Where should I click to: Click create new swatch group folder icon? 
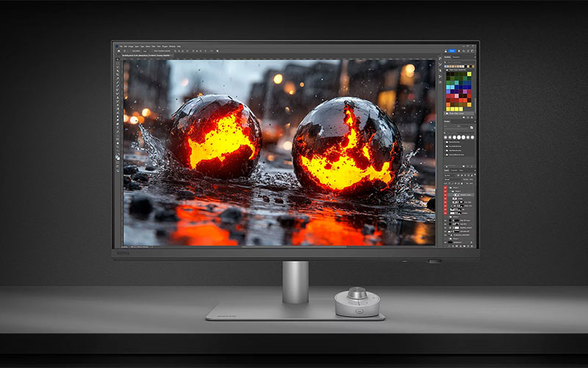[464, 117]
